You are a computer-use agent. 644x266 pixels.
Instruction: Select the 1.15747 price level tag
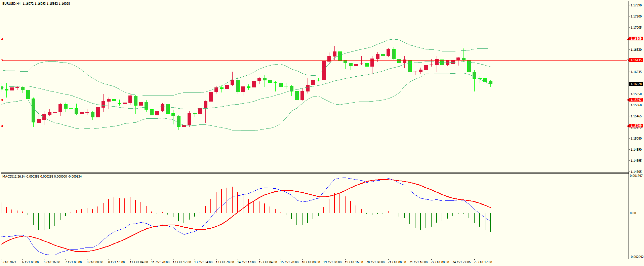click(x=636, y=100)
